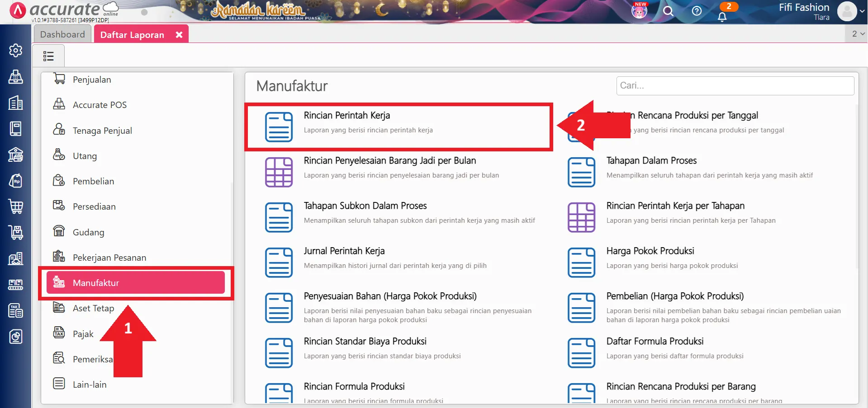Open the Persediaan report category

click(94, 206)
